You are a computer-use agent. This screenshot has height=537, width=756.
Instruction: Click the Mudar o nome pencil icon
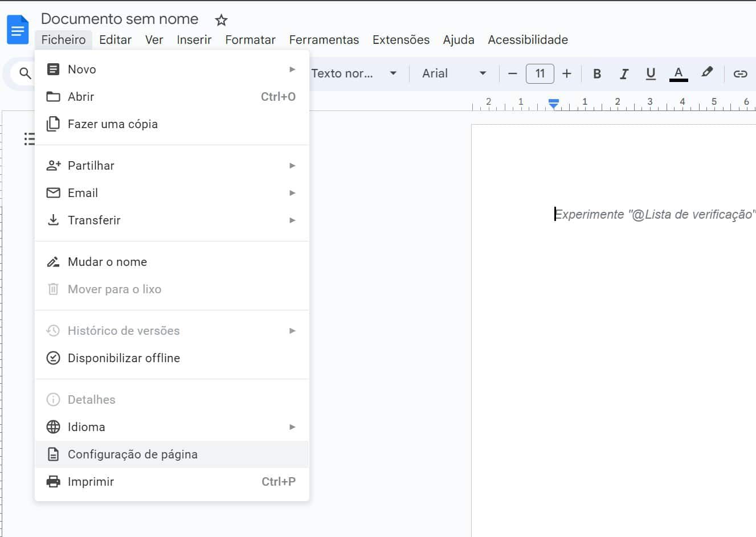click(x=53, y=262)
